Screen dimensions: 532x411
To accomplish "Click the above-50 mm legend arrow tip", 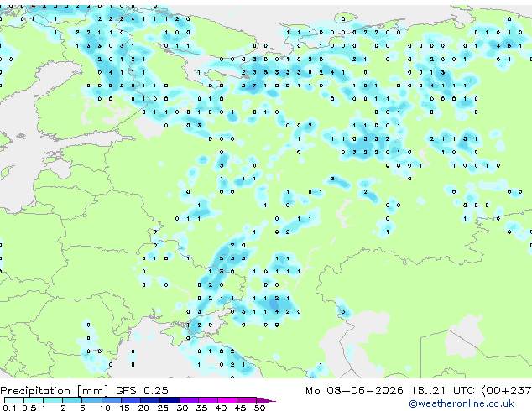I will click(266, 400).
